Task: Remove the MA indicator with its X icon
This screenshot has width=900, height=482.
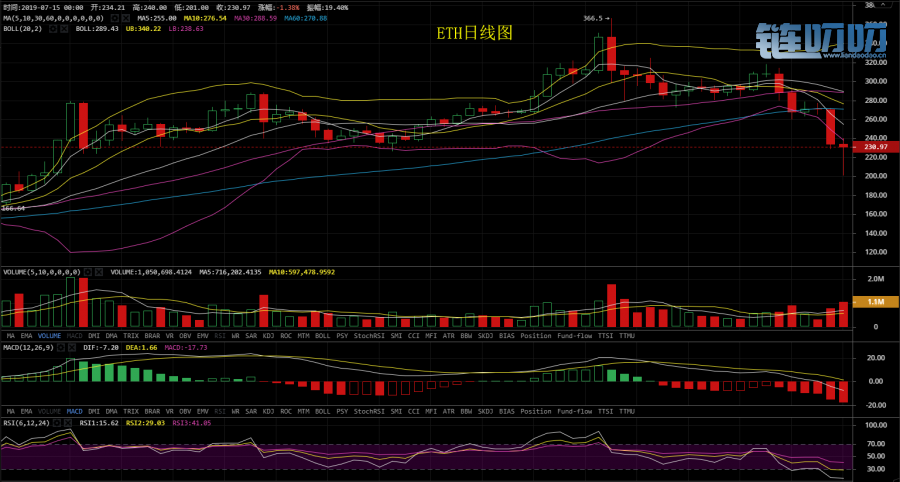Action: tap(124, 17)
